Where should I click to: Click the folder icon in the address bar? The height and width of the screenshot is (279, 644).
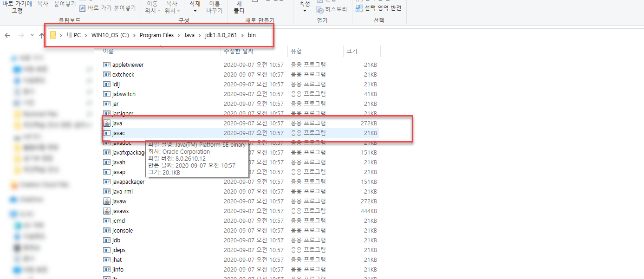[x=53, y=35]
